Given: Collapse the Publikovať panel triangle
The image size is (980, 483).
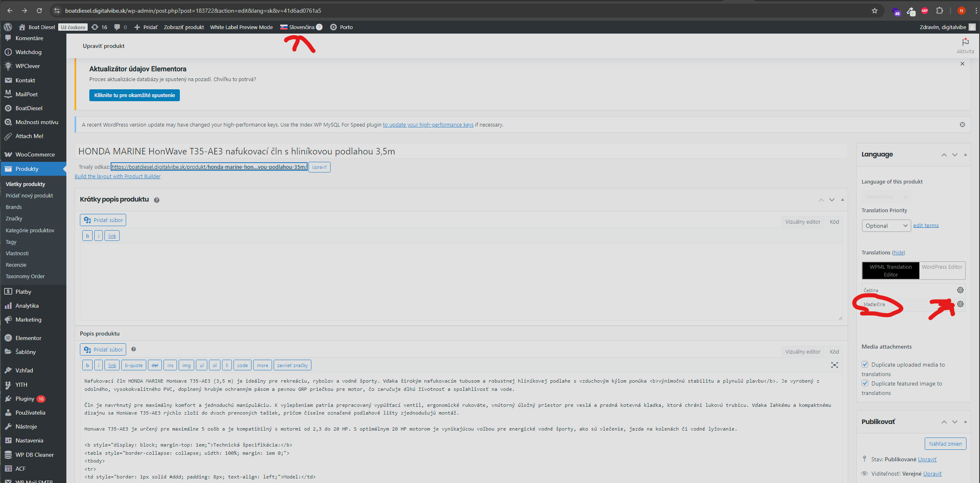Looking at the screenshot, I should coord(965,422).
